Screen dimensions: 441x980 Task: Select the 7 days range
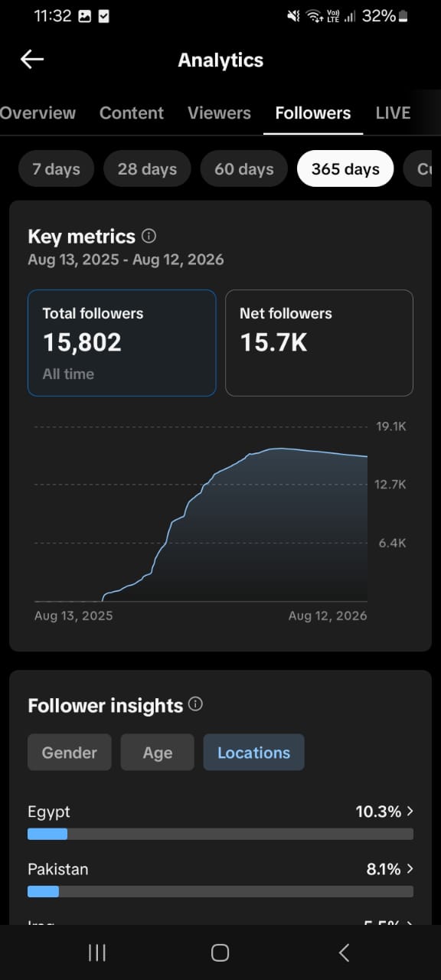tap(57, 169)
